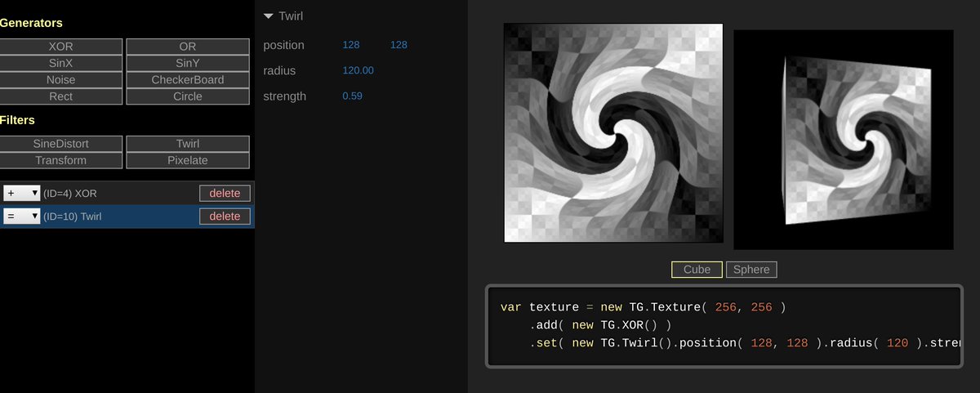The height and width of the screenshot is (393, 980).
Task: Switch preview to Cube
Action: click(x=697, y=270)
